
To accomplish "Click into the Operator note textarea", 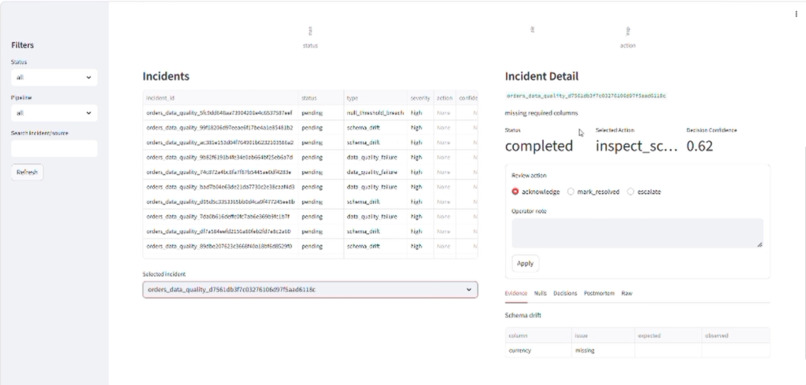I will pos(637,233).
